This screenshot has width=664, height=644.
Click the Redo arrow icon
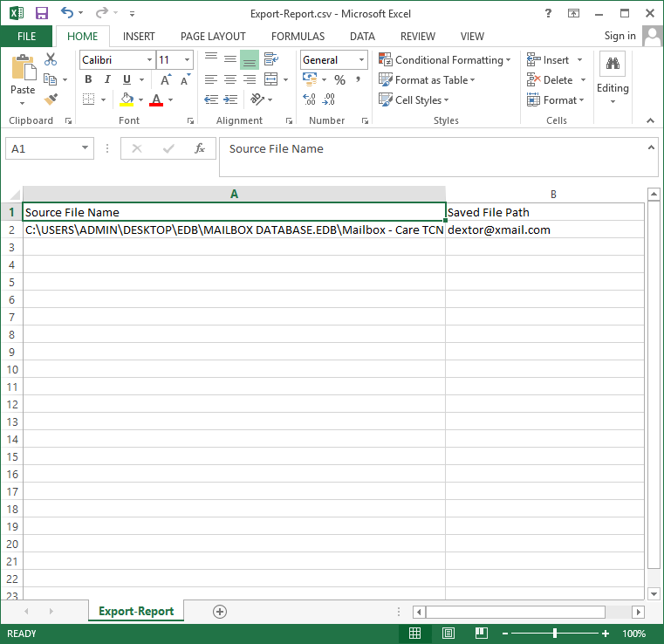[x=101, y=13]
